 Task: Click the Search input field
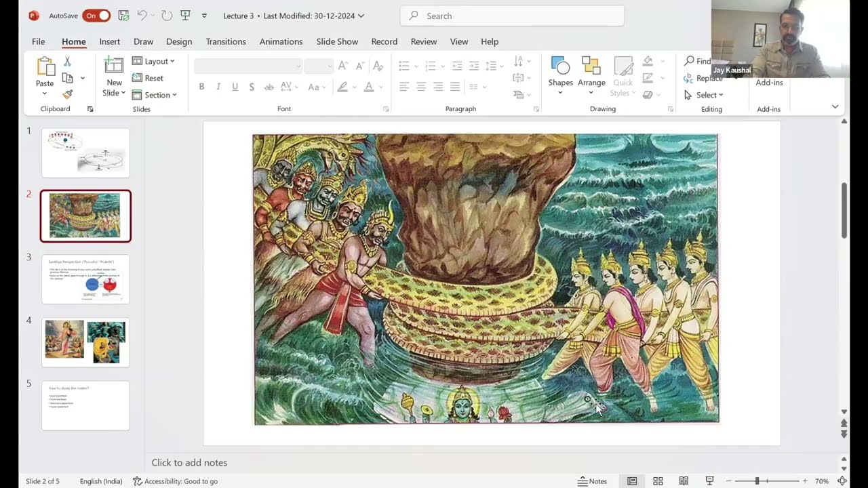[512, 16]
